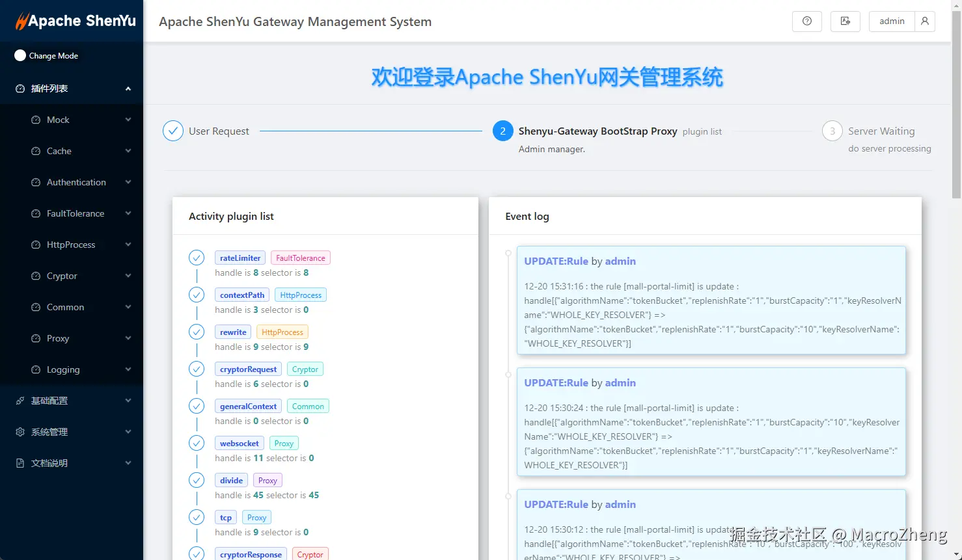
Task: Click the check circle beside contextPath
Action: 197,295
